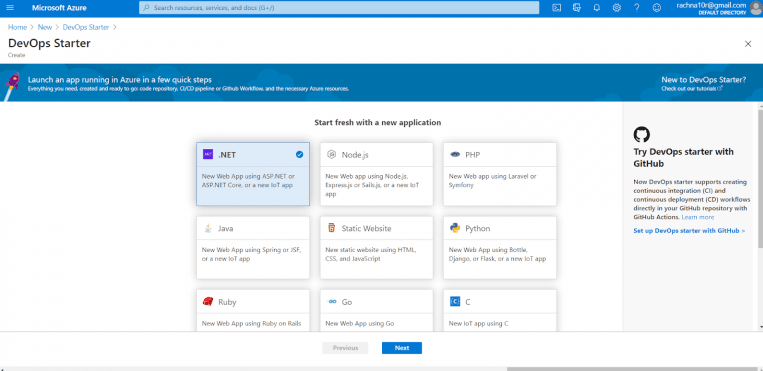
Task: Click the 'DevOps Starter' page title
Action: coord(49,43)
